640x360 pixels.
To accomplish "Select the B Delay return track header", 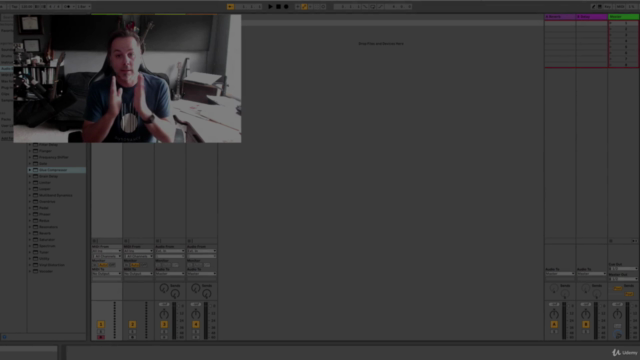I will pos(592,17).
